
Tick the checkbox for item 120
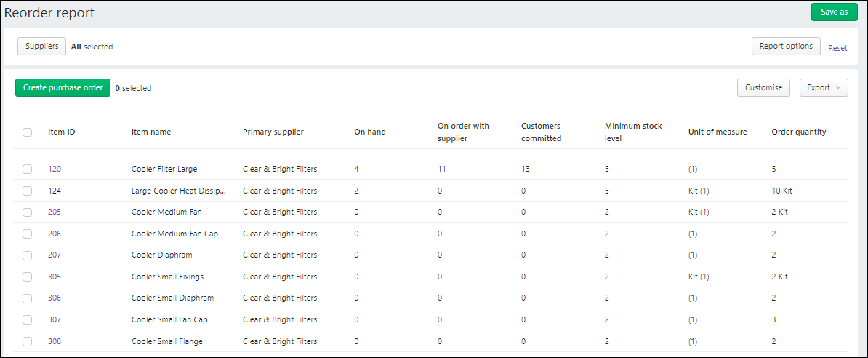(x=27, y=169)
